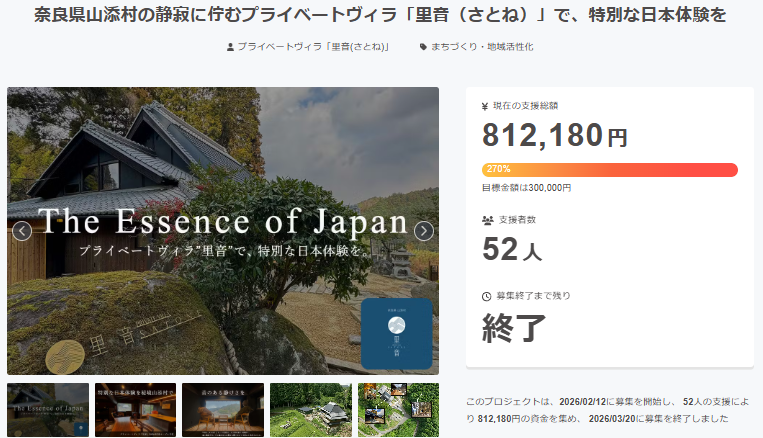Screen dimensions: 763x438
Task: Select the first 'The Essence of Japan' thumbnail
Action: click(48, 410)
